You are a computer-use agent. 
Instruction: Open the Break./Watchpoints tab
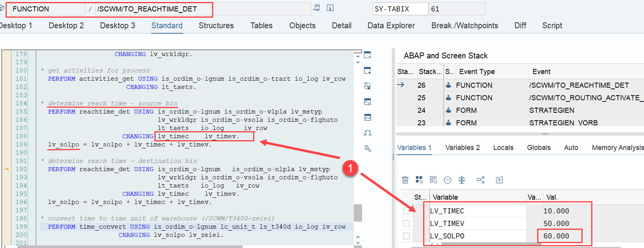pyautogui.click(x=465, y=26)
